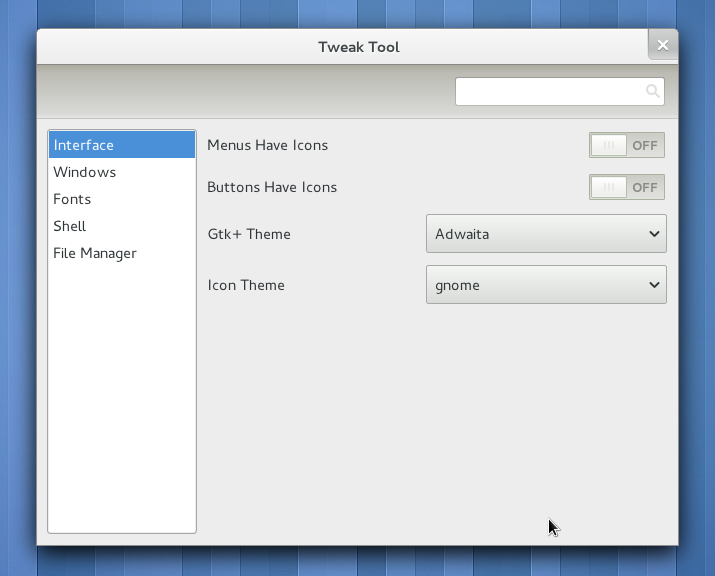
Task: Toggle Menus Have Icons switch
Action: pyautogui.click(x=627, y=145)
